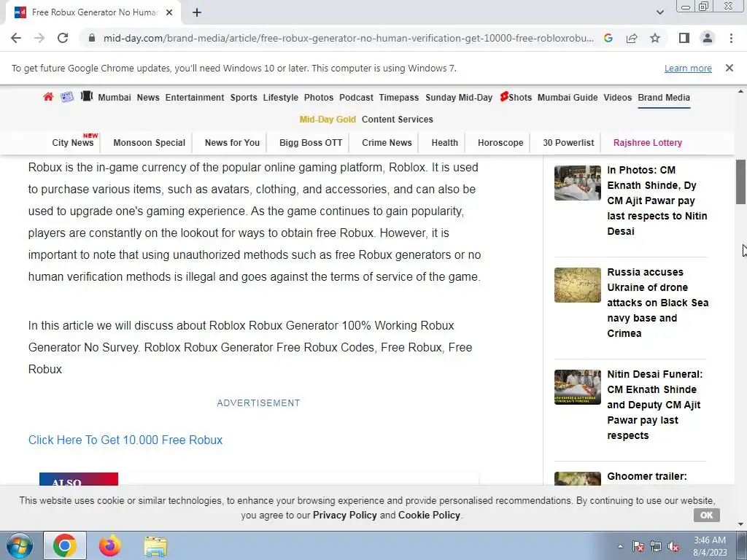Open a new browser tab
The width and height of the screenshot is (747, 560).
[197, 13]
